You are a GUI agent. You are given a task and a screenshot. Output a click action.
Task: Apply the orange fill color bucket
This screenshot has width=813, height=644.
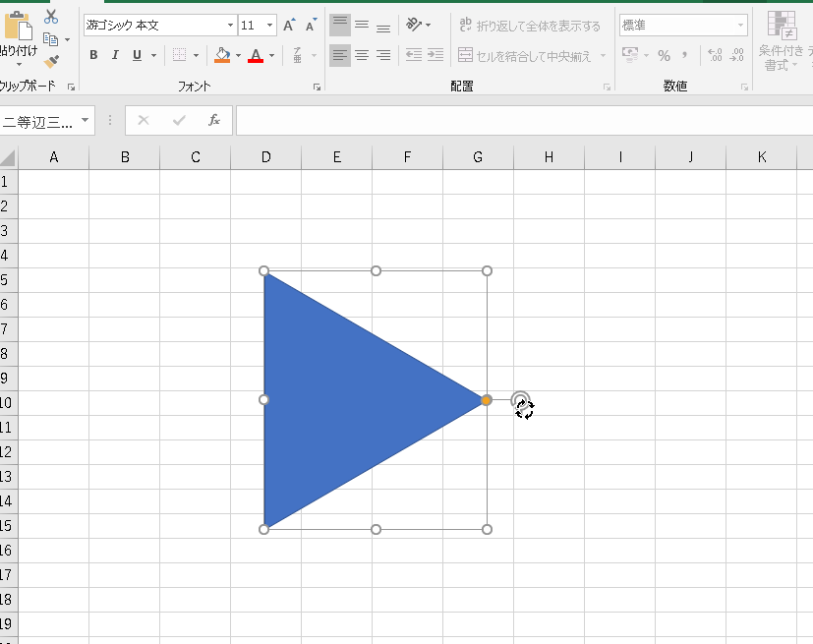222,56
